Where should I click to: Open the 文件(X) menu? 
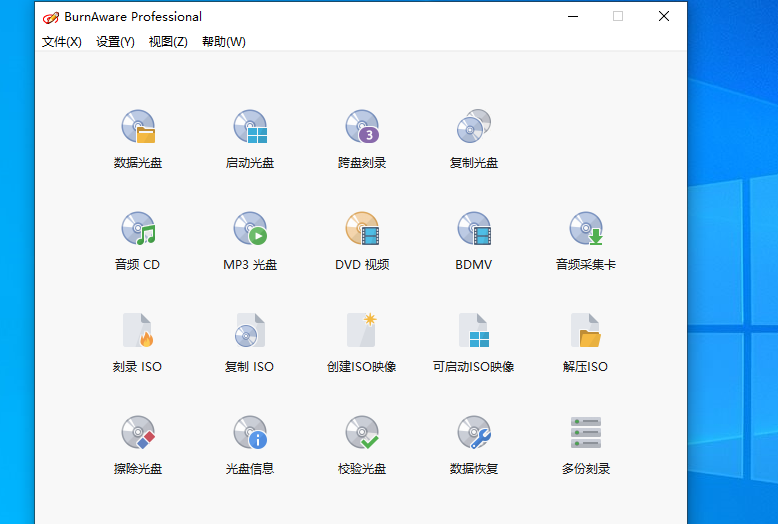[x=62, y=42]
